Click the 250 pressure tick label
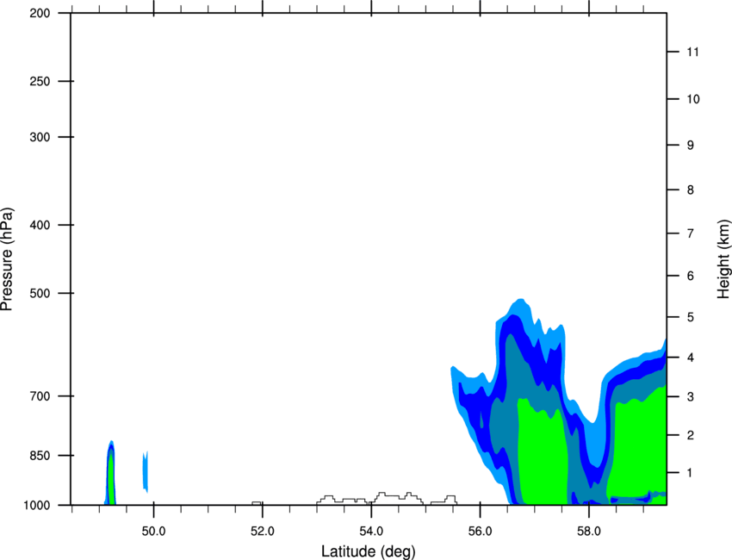This screenshot has height=560, width=732. click(40, 81)
